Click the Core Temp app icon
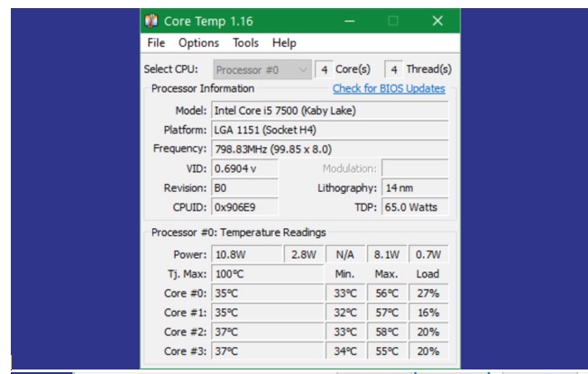This screenshot has height=374, width=588. point(152,21)
